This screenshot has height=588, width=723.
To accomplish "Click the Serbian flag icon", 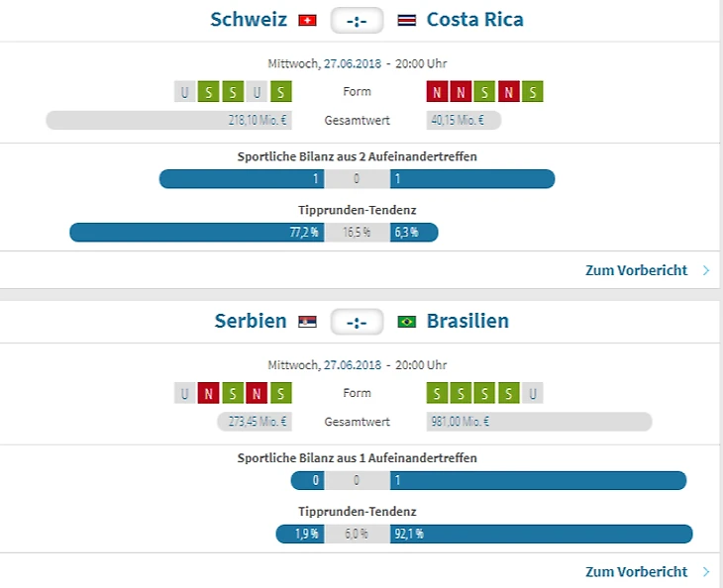I will pos(307,322).
